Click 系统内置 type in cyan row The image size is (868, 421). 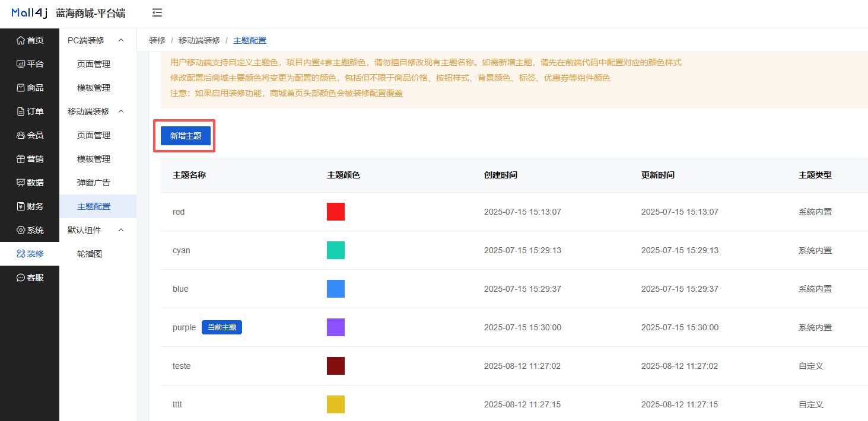[x=815, y=250]
